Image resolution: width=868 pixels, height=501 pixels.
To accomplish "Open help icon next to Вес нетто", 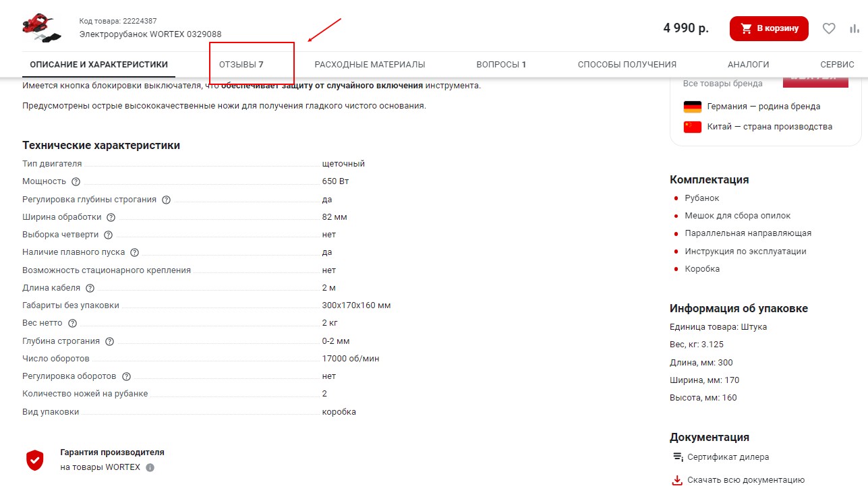I will [x=72, y=323].
